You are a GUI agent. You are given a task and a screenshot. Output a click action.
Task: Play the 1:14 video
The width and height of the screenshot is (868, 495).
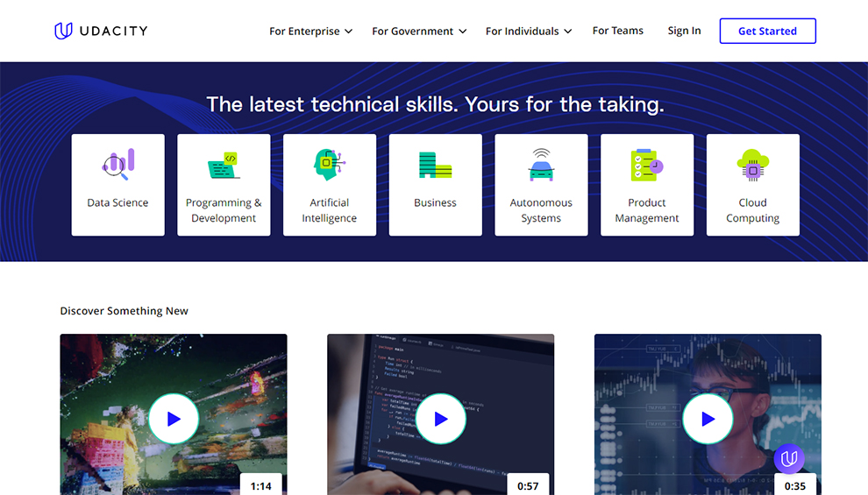(x=174, y=419)
